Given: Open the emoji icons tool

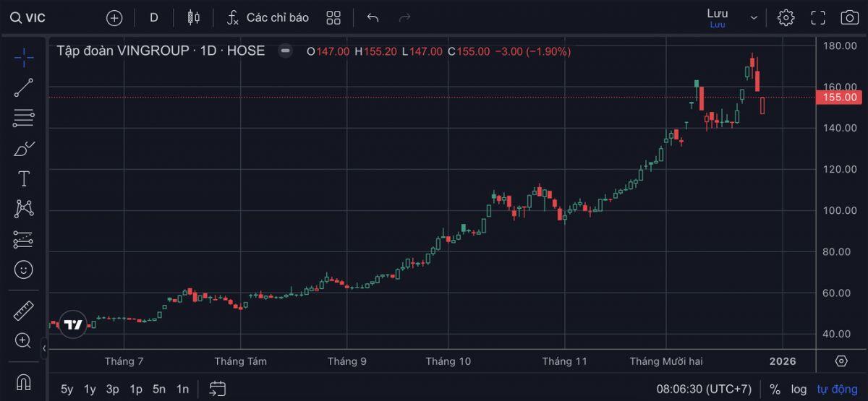Looking at the screenshot, I should coord(24,270).
